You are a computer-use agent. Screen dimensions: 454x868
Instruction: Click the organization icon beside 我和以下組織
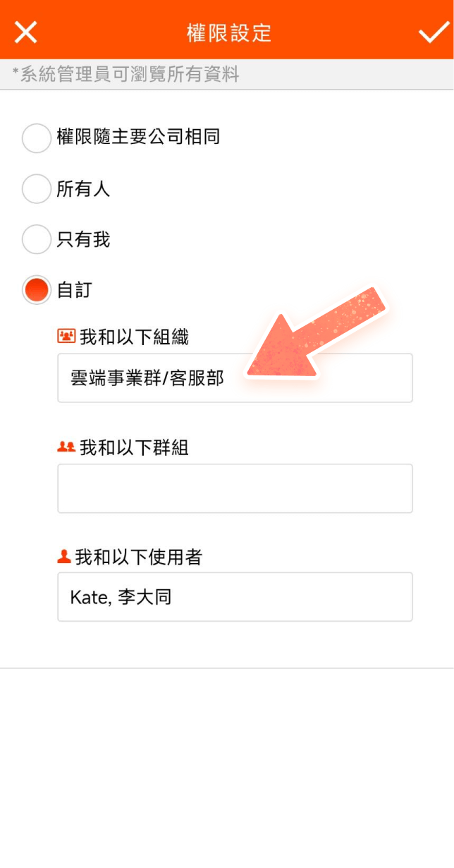tap(66, 337)
